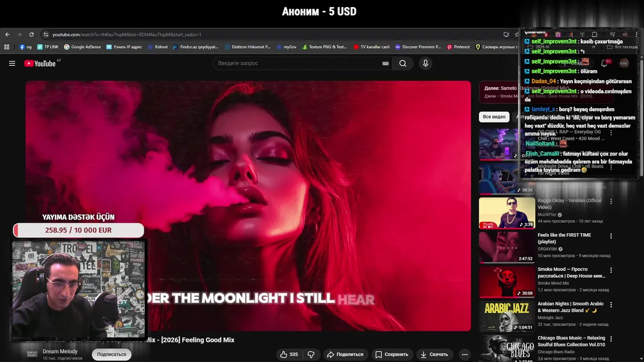Click the main video player
Image resolution: width=644 pixels, height=362 pixels.
pos(248,206)
